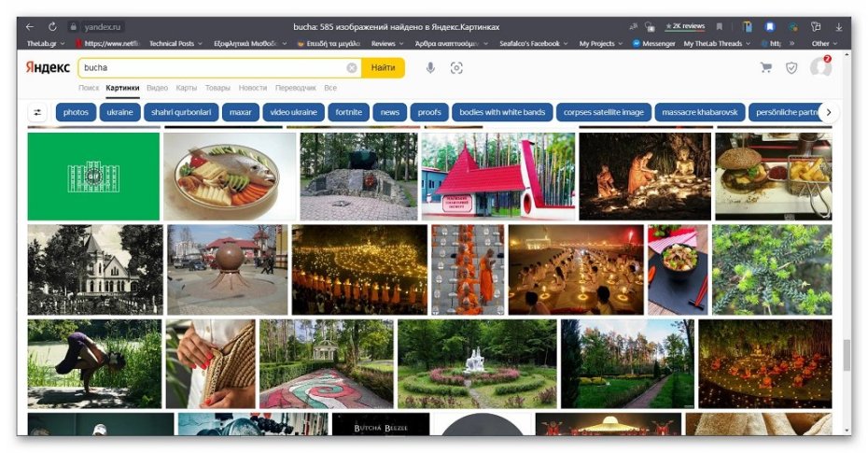
Task: Open the garden with white statue thumbnail
Action: (x=477, y=364)
